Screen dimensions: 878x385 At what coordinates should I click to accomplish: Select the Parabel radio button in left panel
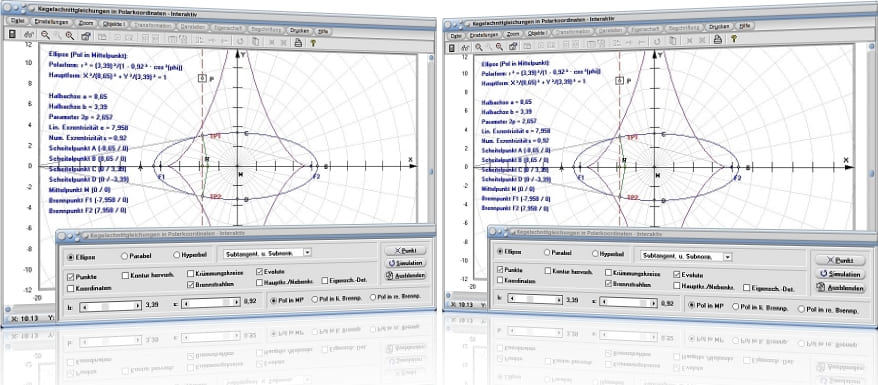click(x=124, y=256)
